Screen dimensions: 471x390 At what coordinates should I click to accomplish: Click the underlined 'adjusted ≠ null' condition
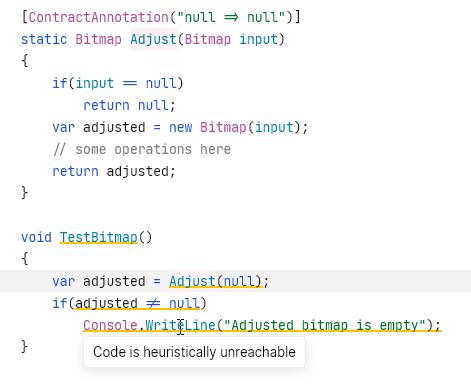(x=137, y=303)
